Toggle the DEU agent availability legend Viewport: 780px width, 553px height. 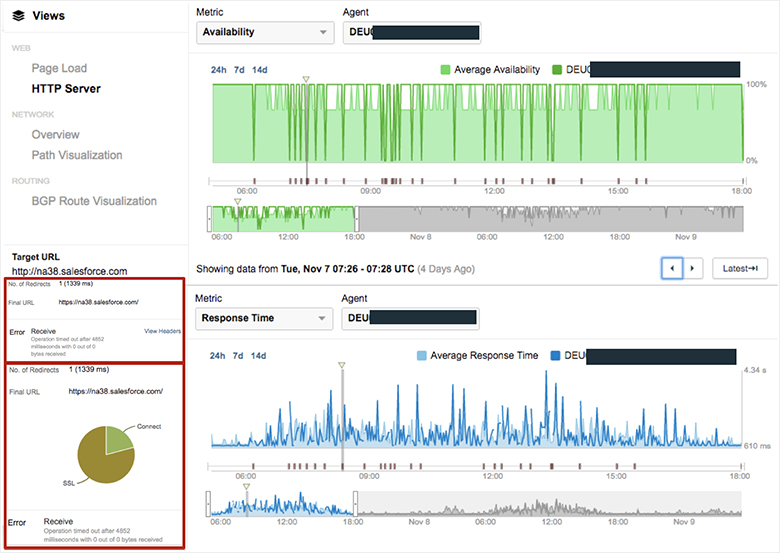pyautogui.click(x=557, y=70)
